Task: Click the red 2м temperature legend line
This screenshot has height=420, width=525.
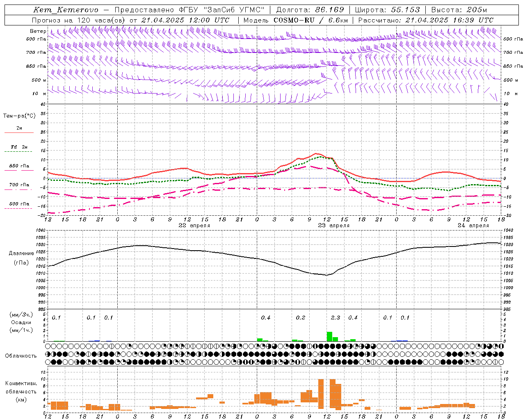Action: pos(19,132)
